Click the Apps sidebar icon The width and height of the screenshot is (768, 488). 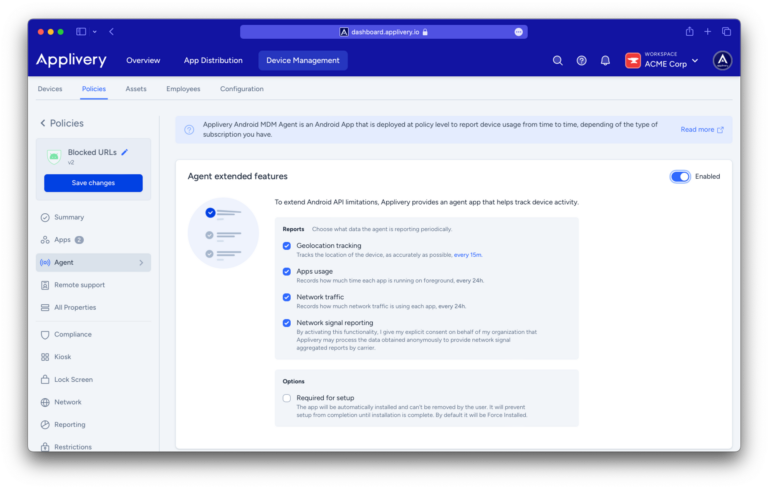point(45,240)
